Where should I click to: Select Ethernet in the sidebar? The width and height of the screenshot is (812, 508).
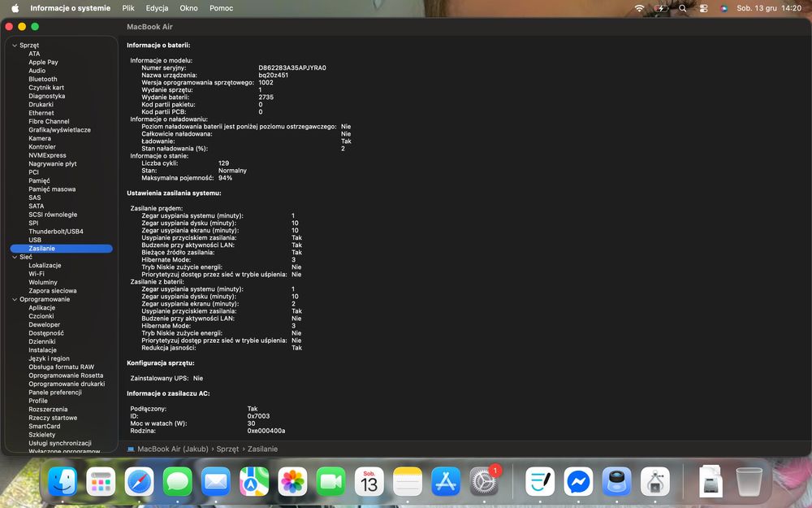pyautogui.click(x=41, y=113)
